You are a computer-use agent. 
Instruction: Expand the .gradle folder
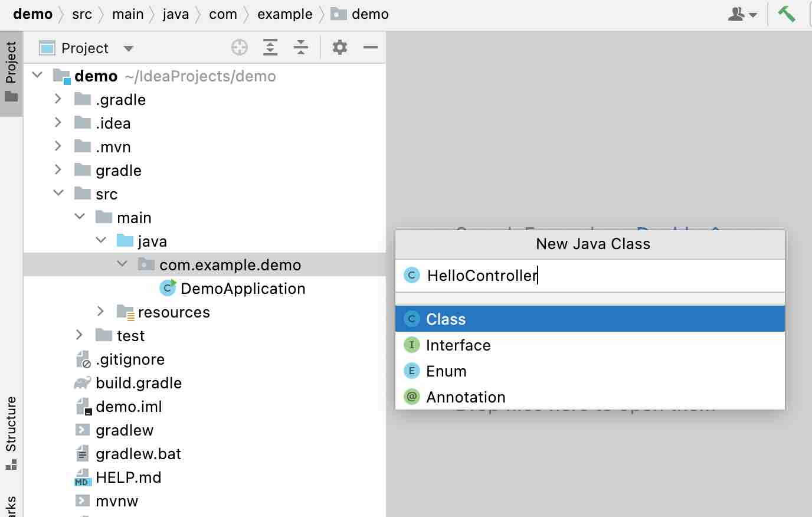pos(58,99)
